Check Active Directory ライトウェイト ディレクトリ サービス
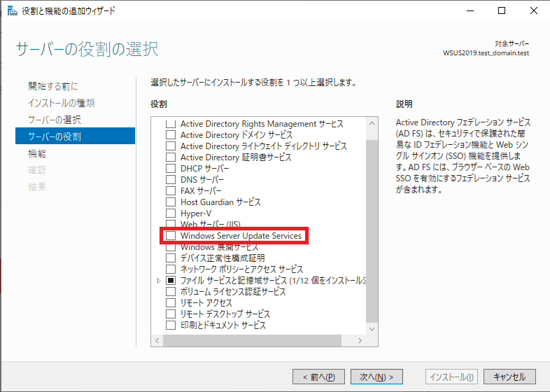The height and width of the screenshot is (392, 550). [x=171, y=146]
